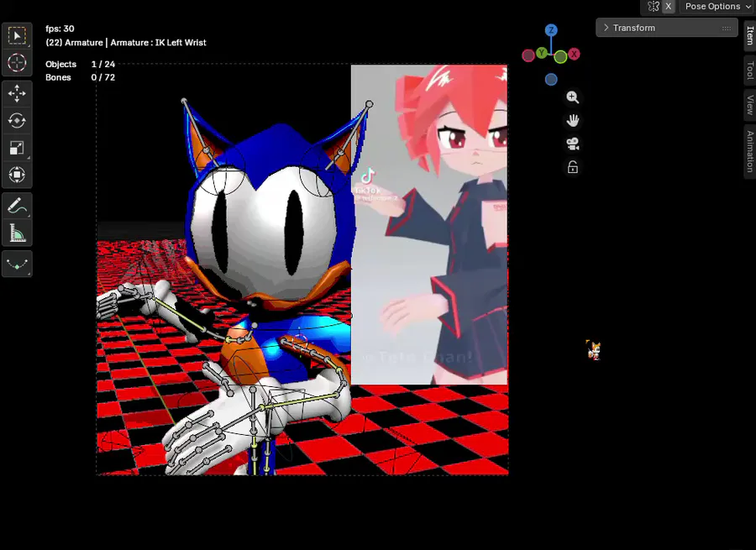This screenshot has height=550, width=756.
Task: Grab the Transform panel drag handle dots
Action: point(726,28)
